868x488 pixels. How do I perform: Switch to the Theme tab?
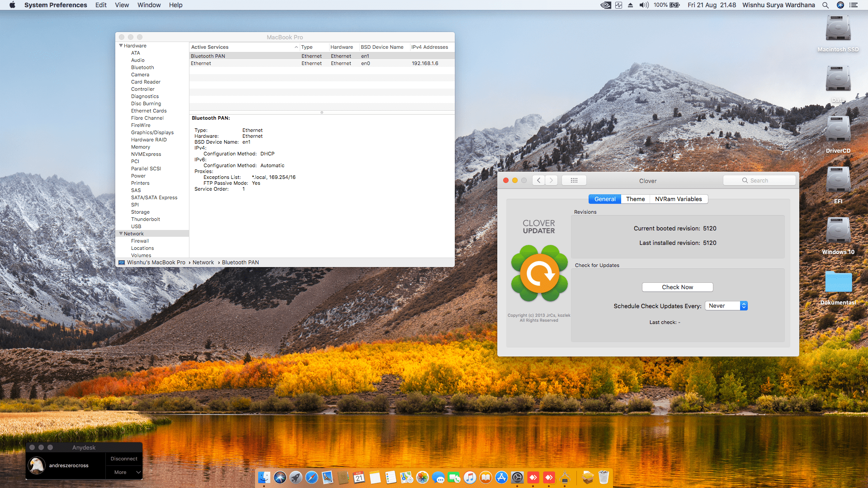[x=635, y=199]
